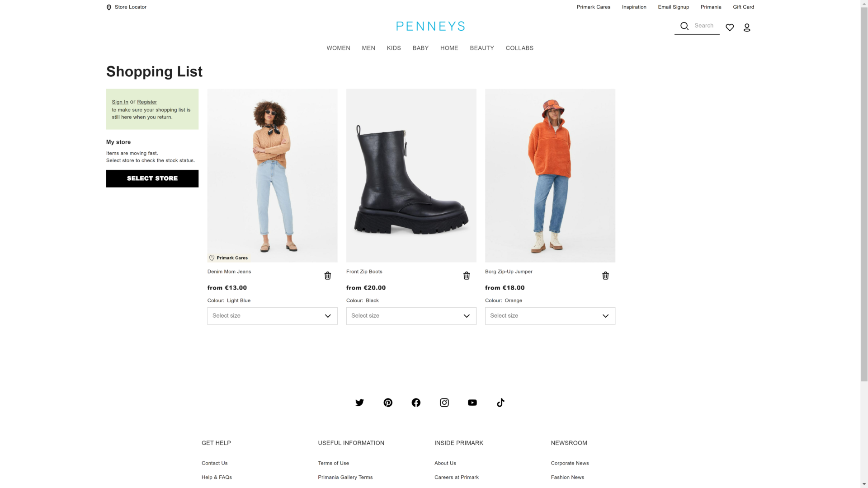Go to TikTok via footer icon
This screenshot has height=488, width=868.
pos(500,403)
